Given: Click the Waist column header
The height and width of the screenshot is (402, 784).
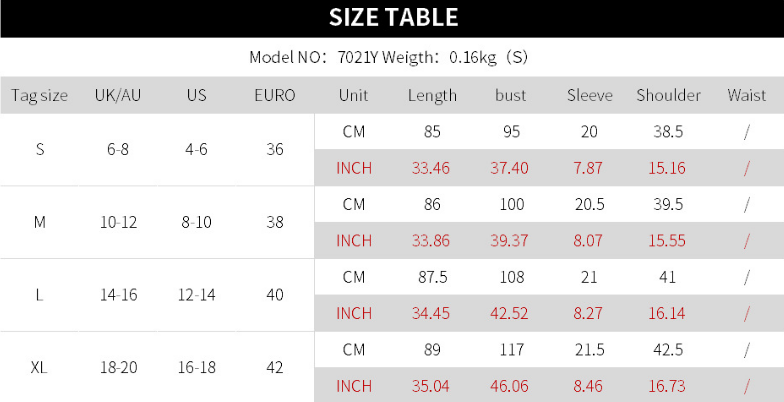Looking at the screenshot, I should (746, 95).
